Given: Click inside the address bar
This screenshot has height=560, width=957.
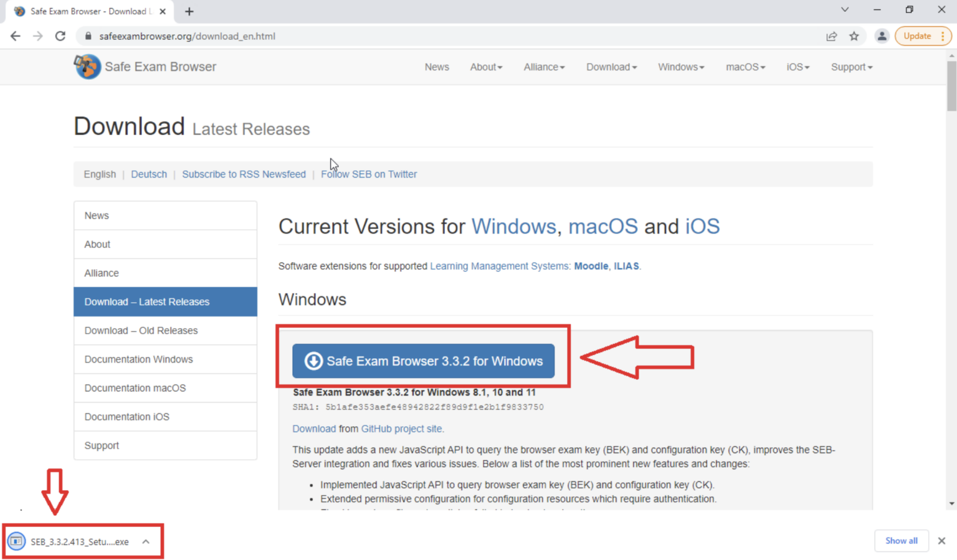Looking at the screenshot, I should click(x=374, y=36).
